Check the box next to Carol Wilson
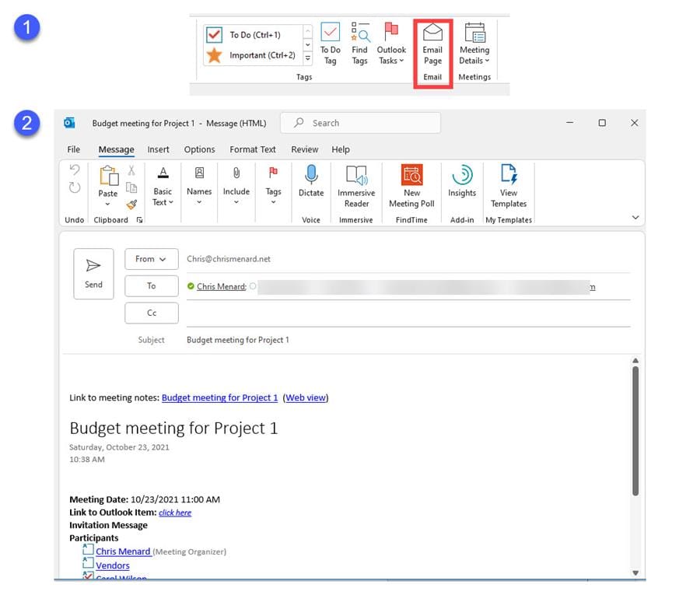Image resolution: width=700 pixels, height=595 pixels. point(87,576)
